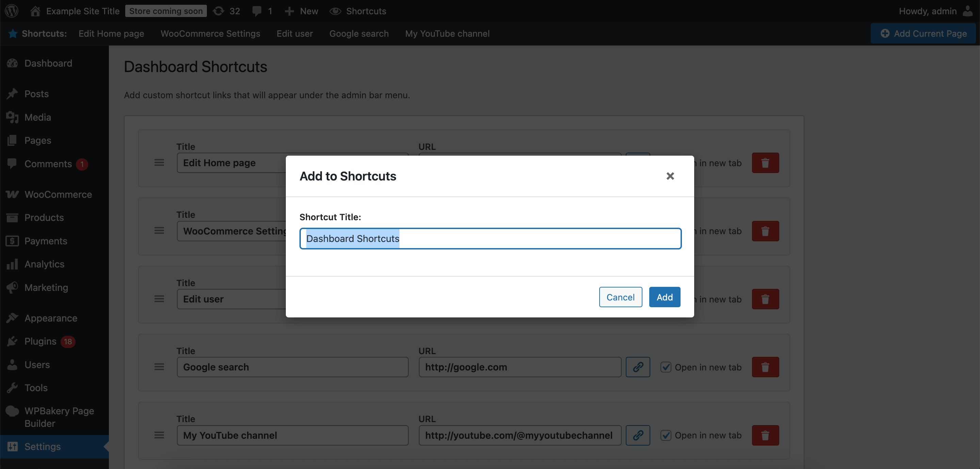
Task: Open Dashboard via its gauge icon
Action: (x=12, y=63)
